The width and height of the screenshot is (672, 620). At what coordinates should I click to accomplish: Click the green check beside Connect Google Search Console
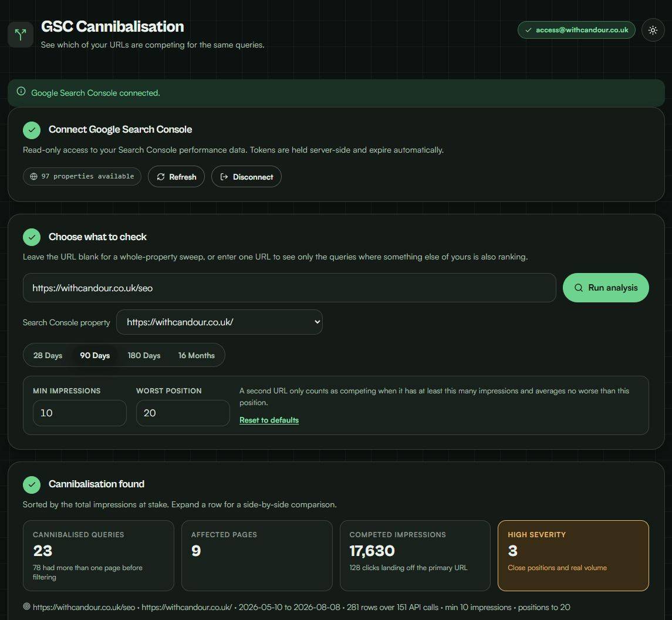32,130
